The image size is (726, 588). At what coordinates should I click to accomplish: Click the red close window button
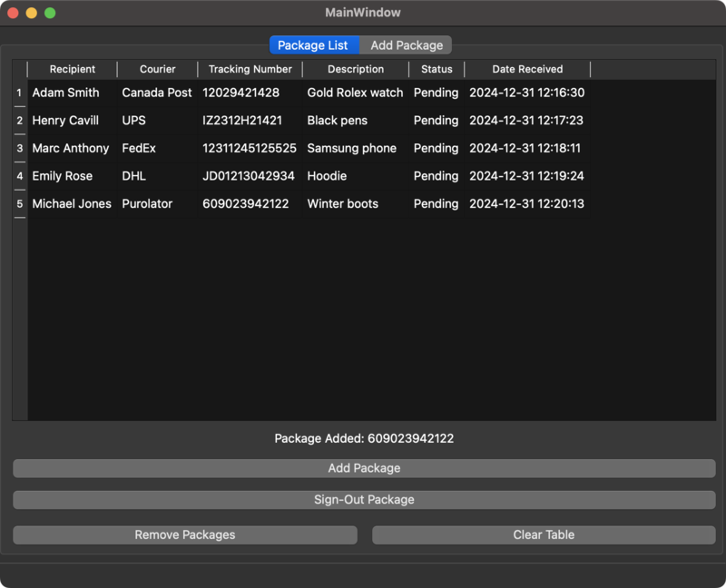point(13,13)
